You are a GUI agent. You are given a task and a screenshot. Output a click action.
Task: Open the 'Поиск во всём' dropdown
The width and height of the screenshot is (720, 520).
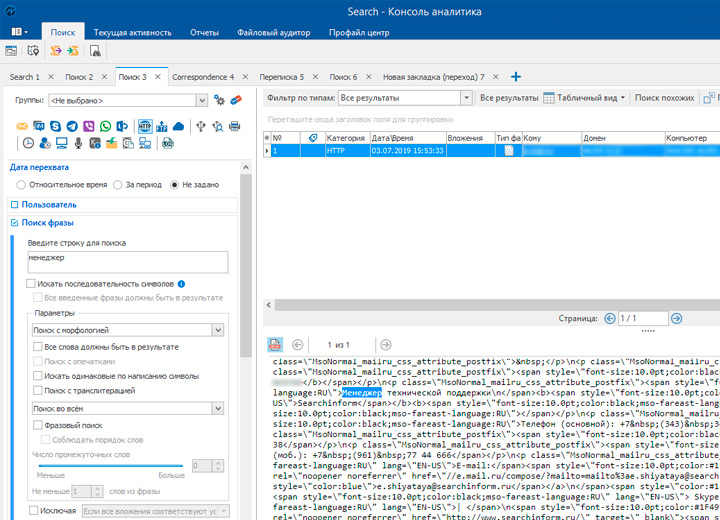click(x=218, y=408)
